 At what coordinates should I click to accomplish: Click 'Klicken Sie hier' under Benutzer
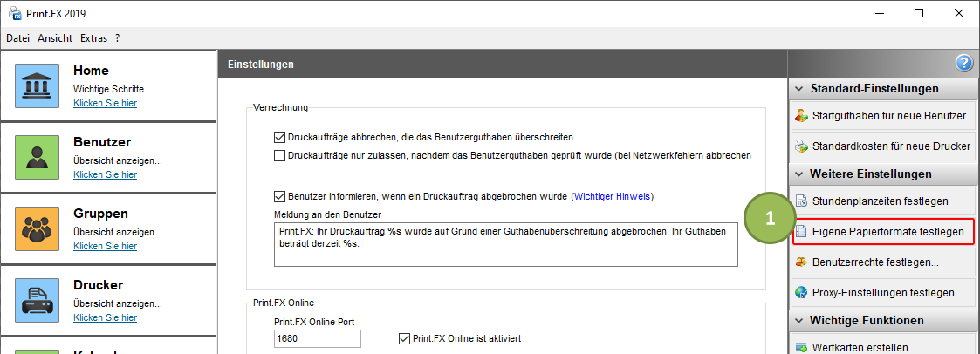click(105, 174)
